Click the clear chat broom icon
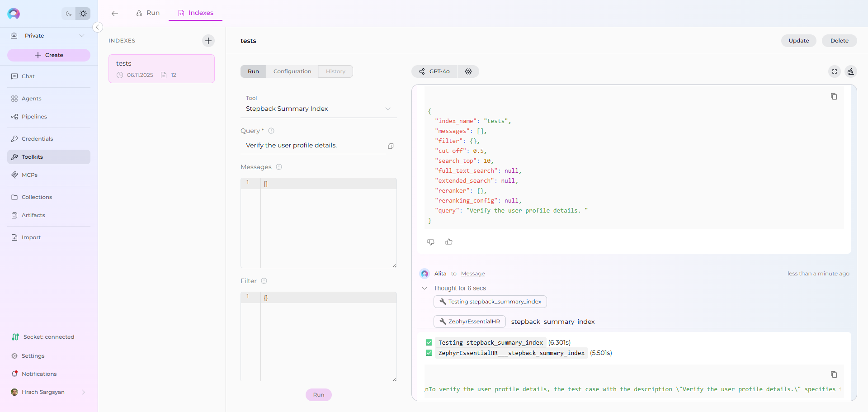 (x=851, y=71)
